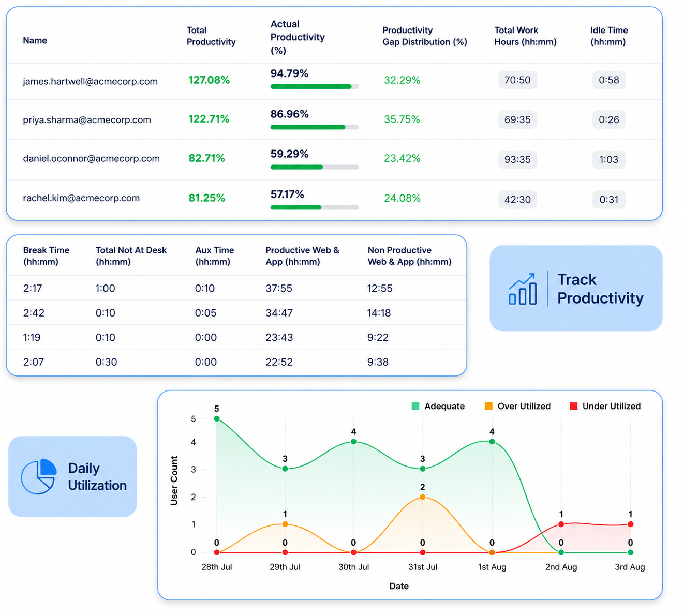The image size is (683, 616).
Task: Select james.hartwell@acmecorp.com row name
Action: pos(90,81)
